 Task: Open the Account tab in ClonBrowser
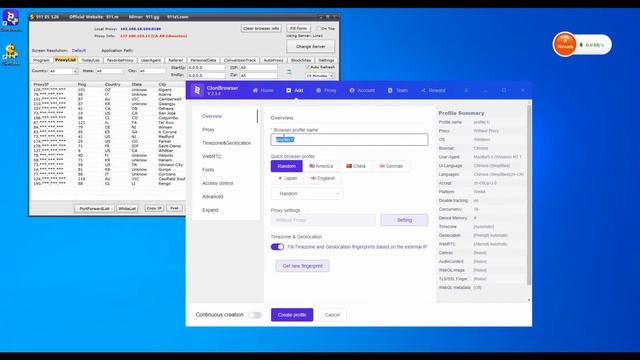point(362,90)
